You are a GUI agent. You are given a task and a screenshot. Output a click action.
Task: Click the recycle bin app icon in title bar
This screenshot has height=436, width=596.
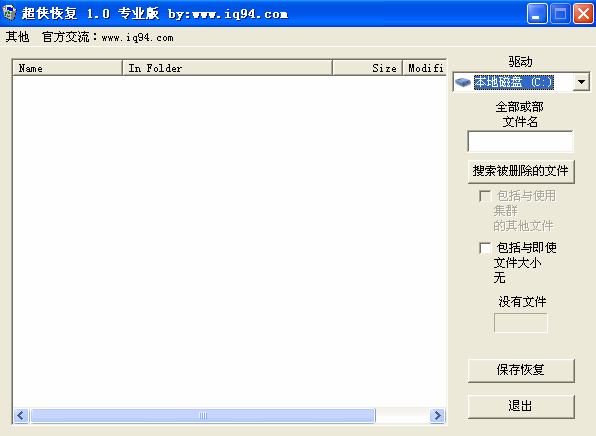[x=10, y=13]
